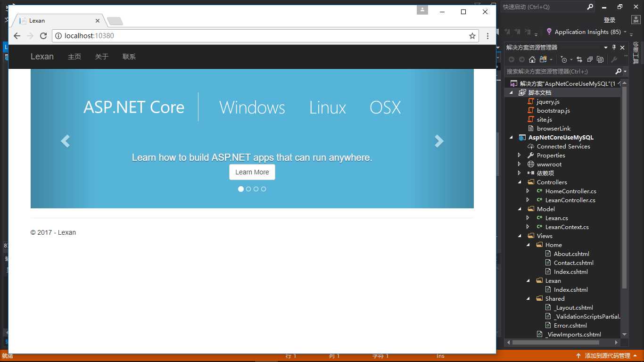Open Properties wrench in Solution Explorer

click(x=614, y=59)
